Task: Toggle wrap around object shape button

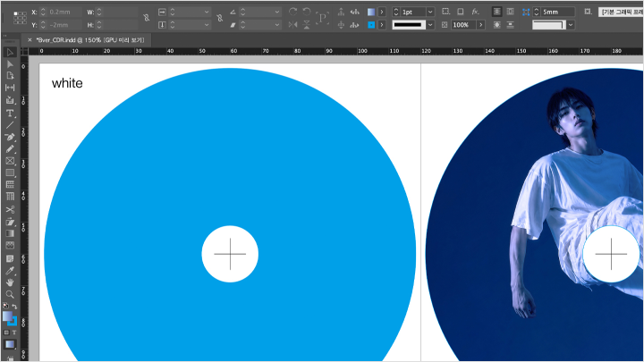Action: click(x=497, y=25)
